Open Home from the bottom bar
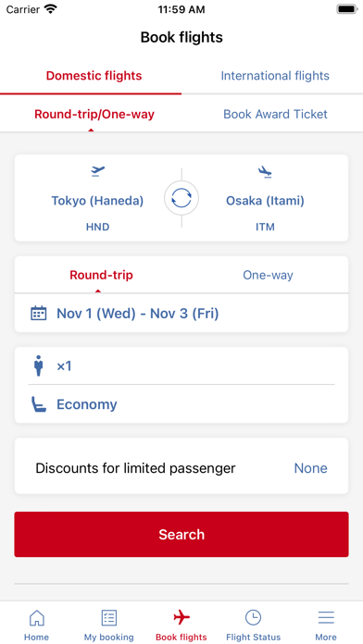This screenshot has height=644, width=363. click(x=37, y=625)
